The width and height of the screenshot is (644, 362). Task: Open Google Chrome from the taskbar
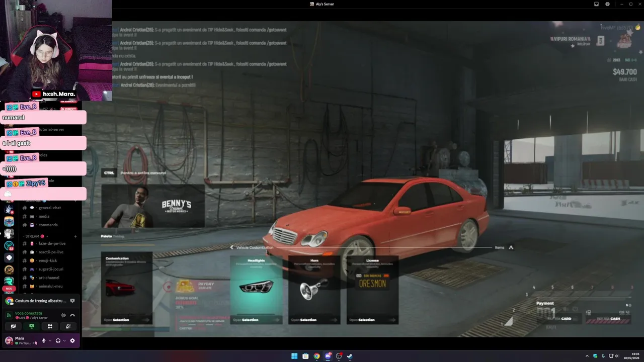pyautogui.click(x=316, y=356)
